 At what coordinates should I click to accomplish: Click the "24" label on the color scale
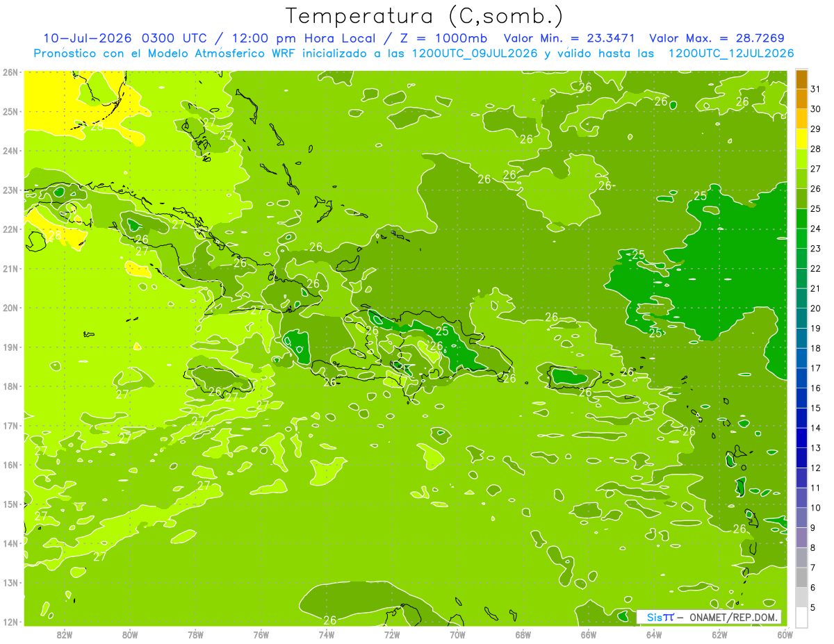pyautogui.click(x=816, y=229)
